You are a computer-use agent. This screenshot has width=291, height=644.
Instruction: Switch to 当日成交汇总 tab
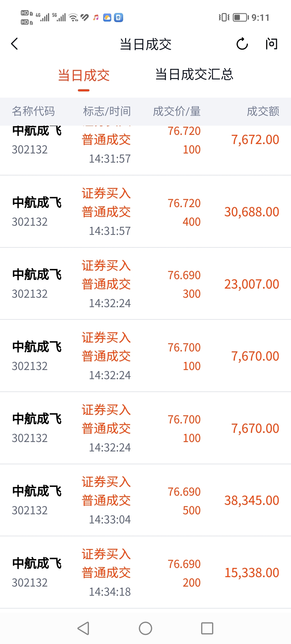point(194,75)
